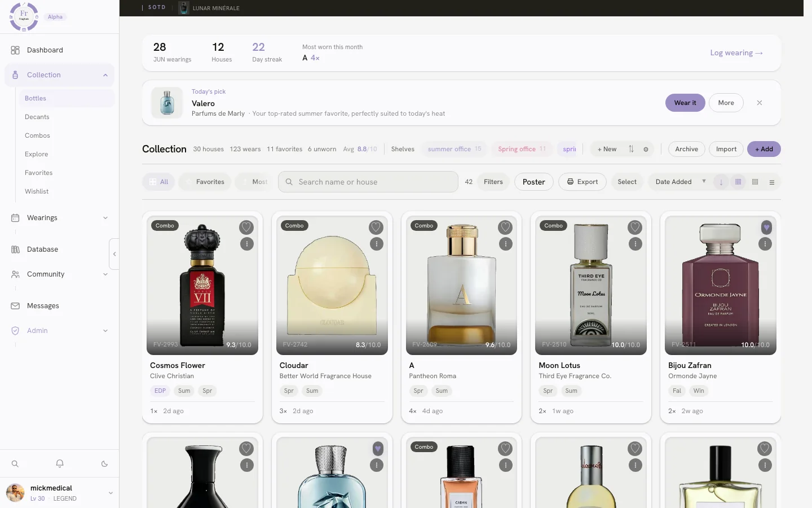Create a new shelf with + New

pos(607,149)
